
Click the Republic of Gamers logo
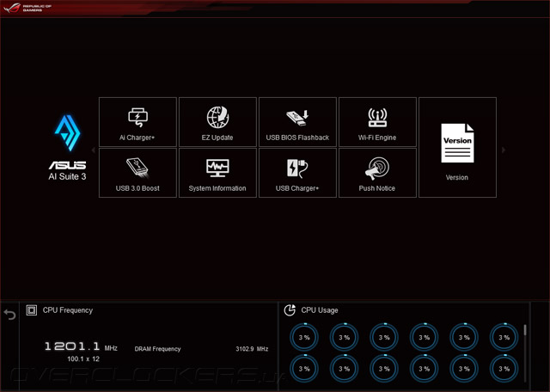pyautogui.click(x=27, y=8)
